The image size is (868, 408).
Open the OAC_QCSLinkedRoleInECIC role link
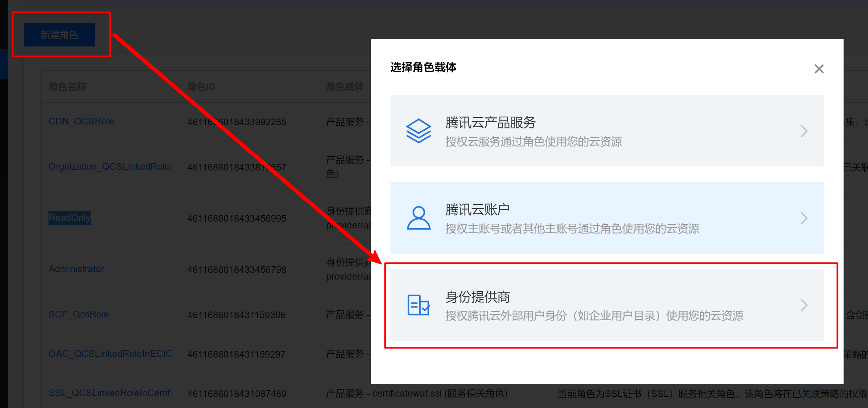pyautogui.click(x=110, y=354)
